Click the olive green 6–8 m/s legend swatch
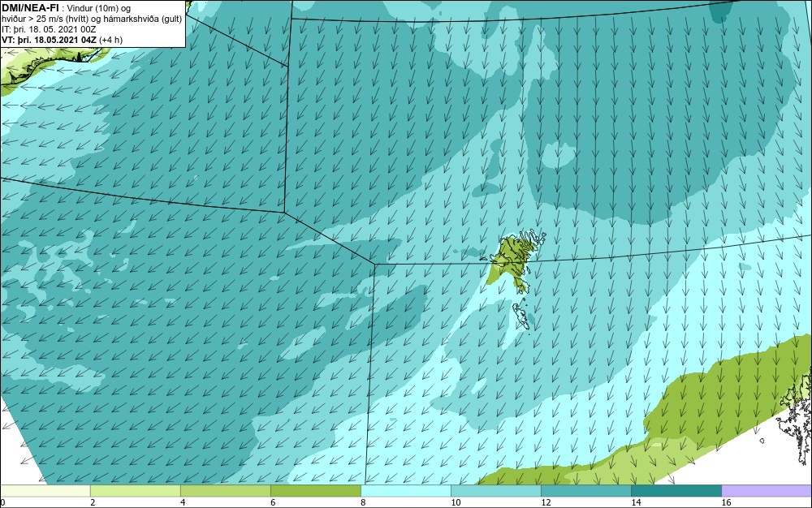Image resolution: width=812 pixels, height=508 pixels. [x=315, y=491]
